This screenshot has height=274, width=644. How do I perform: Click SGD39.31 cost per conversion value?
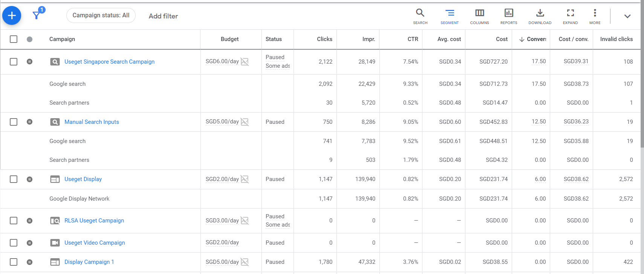[576, 61]
